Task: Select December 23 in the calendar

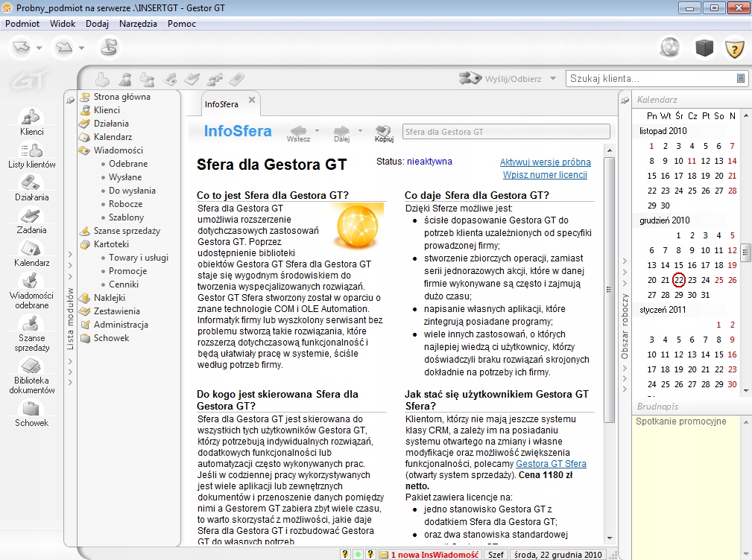Action: click(x=692, y=280)
